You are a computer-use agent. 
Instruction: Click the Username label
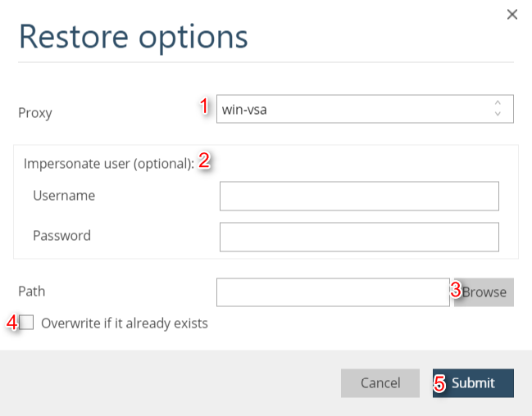click(64, 196)
